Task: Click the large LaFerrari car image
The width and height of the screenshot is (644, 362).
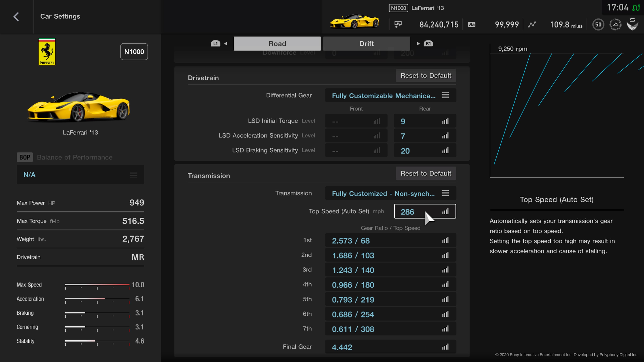Action: point(78,107)
